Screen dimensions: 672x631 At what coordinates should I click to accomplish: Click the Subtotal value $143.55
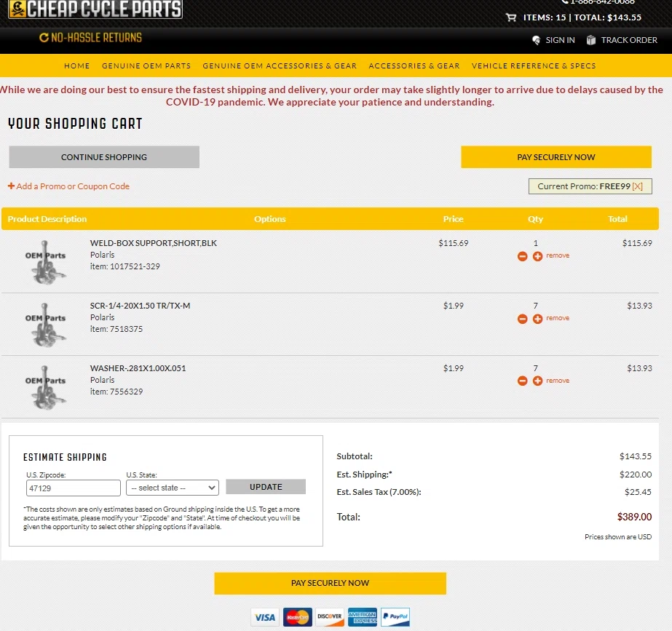(x=636, y=456)
